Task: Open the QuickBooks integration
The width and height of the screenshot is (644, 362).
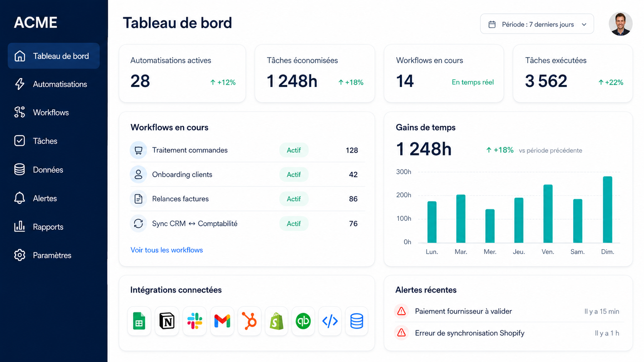Action: point(303,321)
